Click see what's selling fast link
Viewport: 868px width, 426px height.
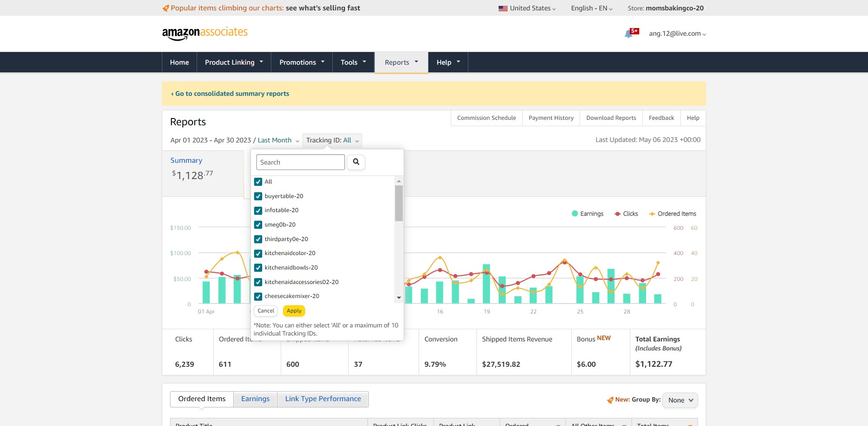click(323, 8)
